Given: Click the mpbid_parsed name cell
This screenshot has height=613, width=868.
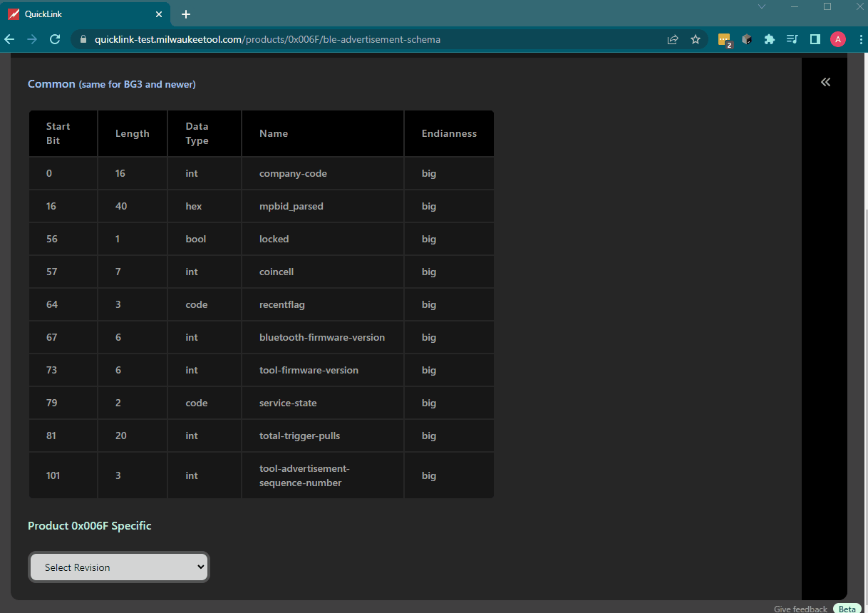Looking at the screenshot, I should [x=323, y=206].
